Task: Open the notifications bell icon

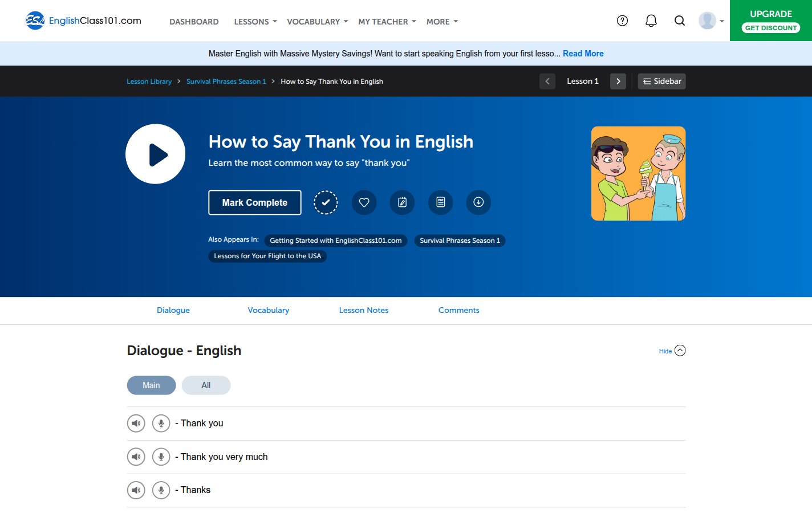Action: point(651,21)
